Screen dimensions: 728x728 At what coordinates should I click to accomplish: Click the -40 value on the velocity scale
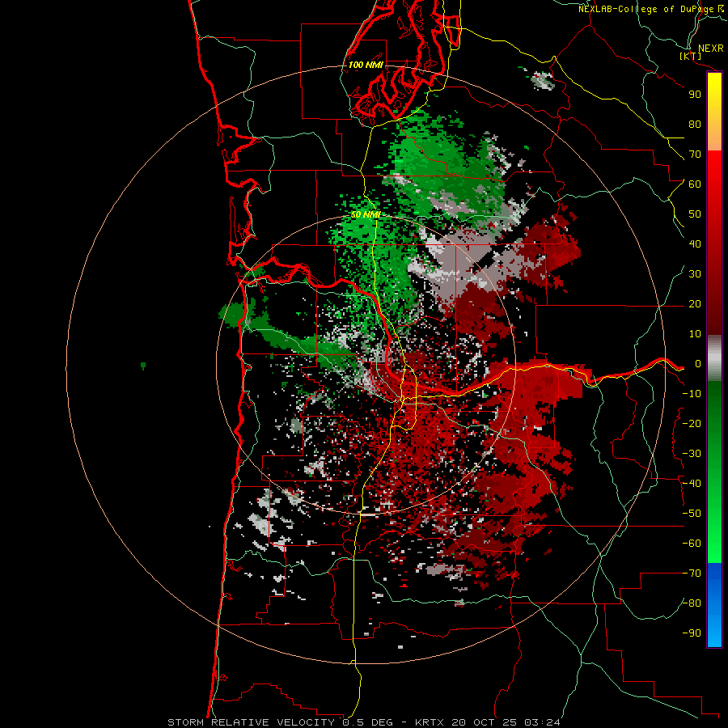click(692, 484)
